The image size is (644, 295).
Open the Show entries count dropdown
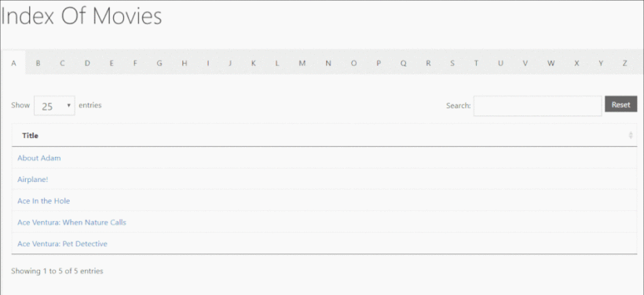54,106
